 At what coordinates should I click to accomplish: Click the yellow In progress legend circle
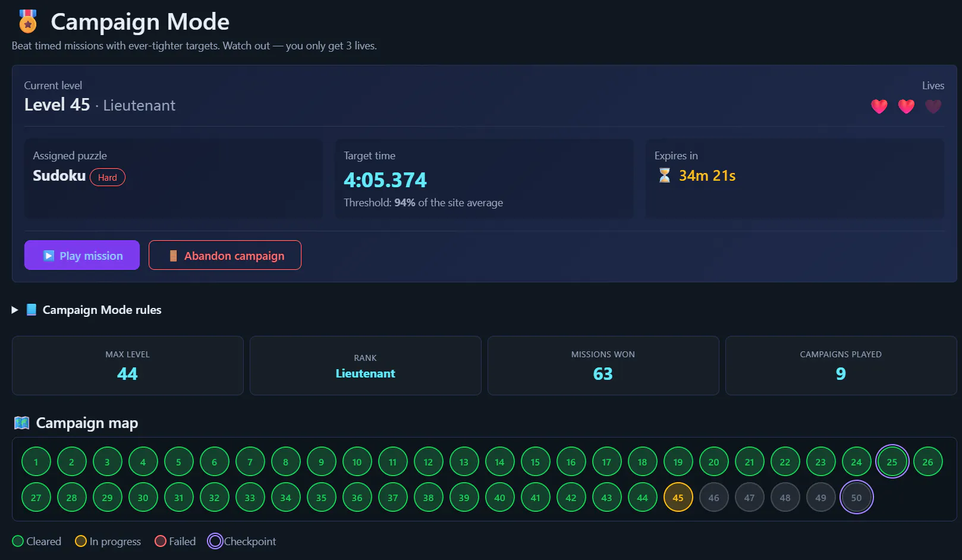[81, 541]
